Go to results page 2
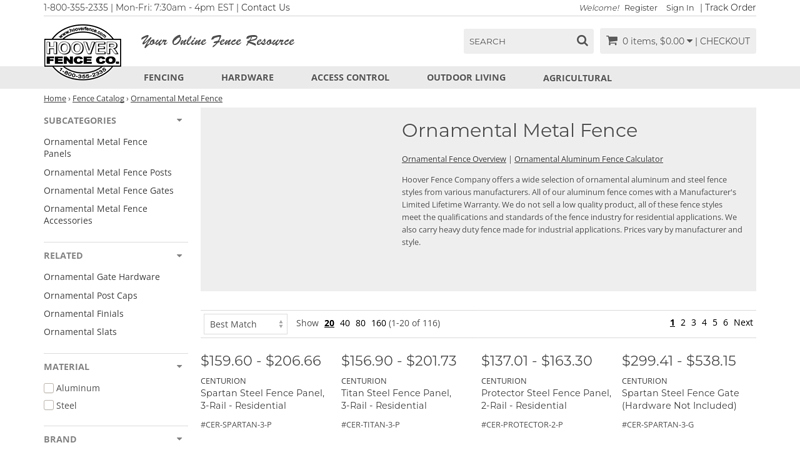This screenshot has height=450, width=800. [x=683, y=322]
